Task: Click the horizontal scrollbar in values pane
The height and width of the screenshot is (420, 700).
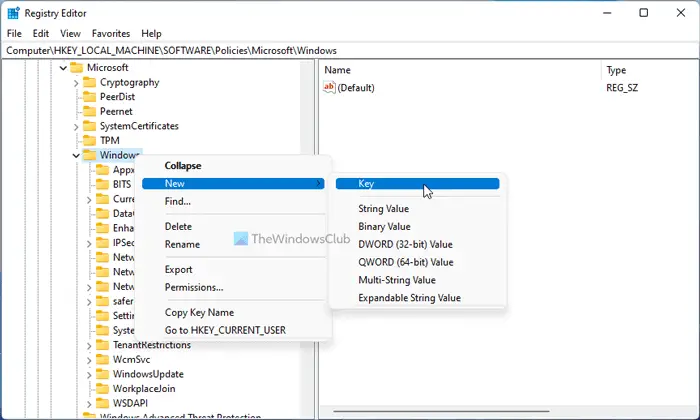Action: [441, 411]
